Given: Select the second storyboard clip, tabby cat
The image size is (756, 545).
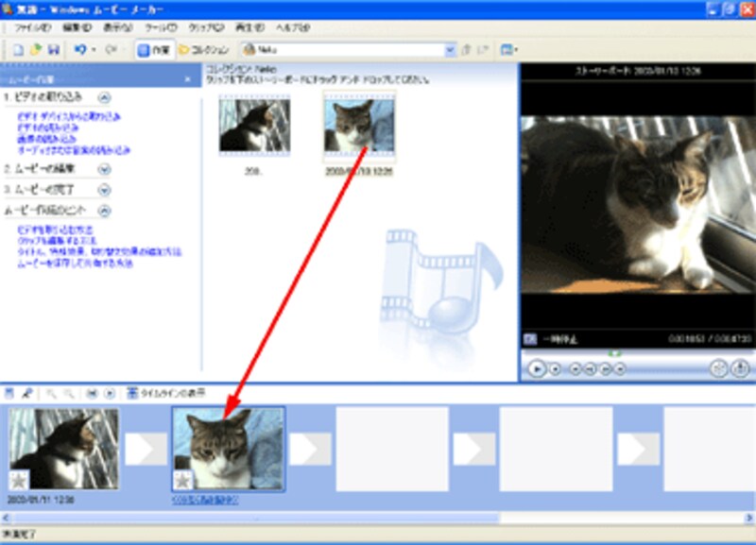Looking at the screenshot, I should click(x=229, y=449).
